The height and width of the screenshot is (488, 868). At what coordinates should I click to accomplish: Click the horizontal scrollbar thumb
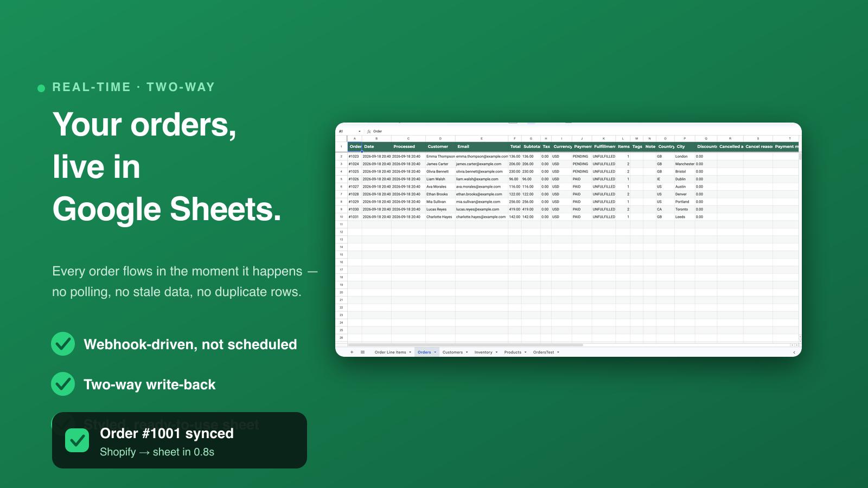(x=465, y=345)
